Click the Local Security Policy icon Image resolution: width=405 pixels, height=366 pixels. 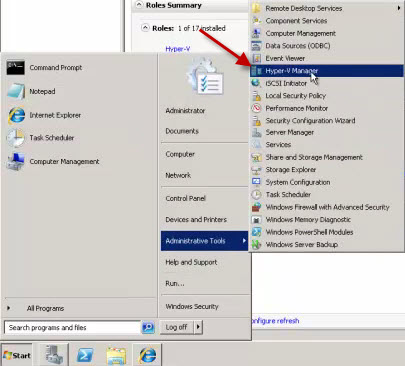point(256,96)
